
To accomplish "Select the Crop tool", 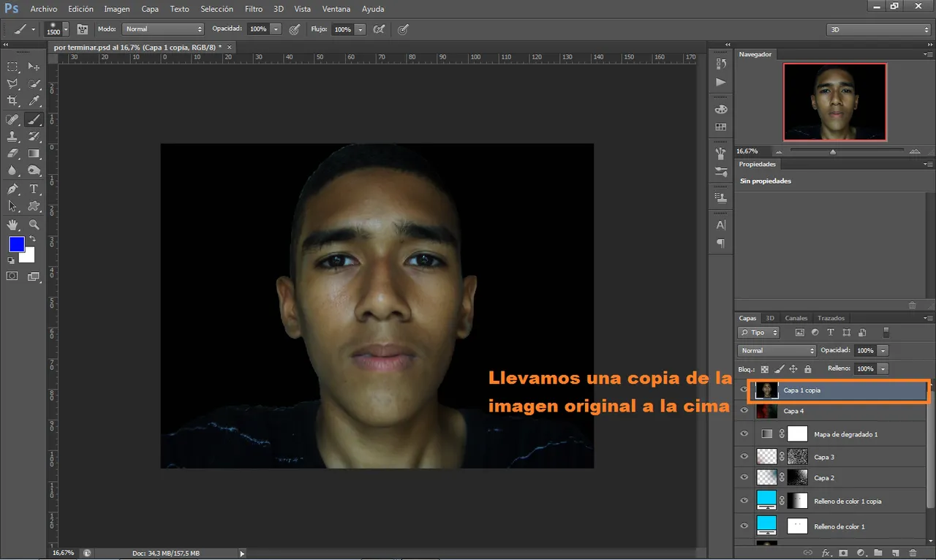I will click(12, 101).
